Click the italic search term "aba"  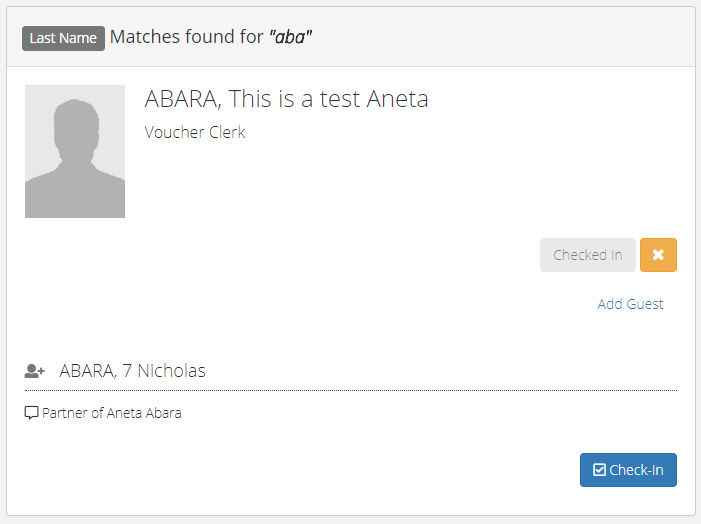(291, 37)
